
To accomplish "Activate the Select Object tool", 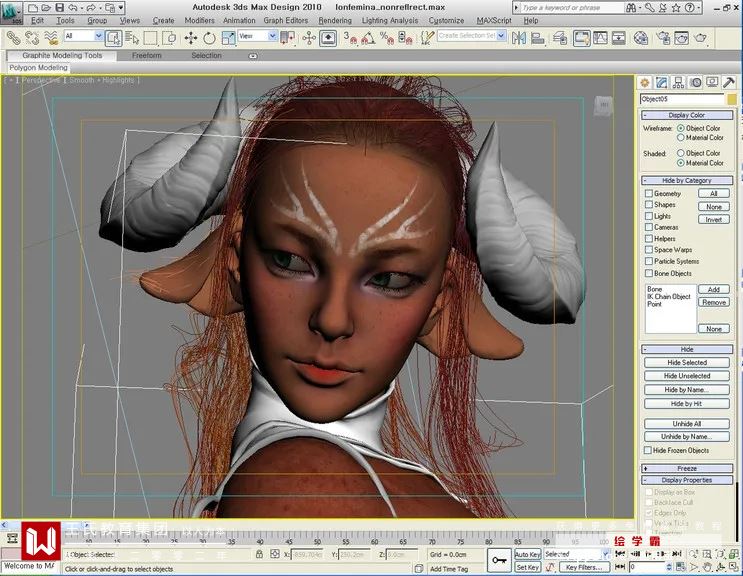I will pos(113,38).
